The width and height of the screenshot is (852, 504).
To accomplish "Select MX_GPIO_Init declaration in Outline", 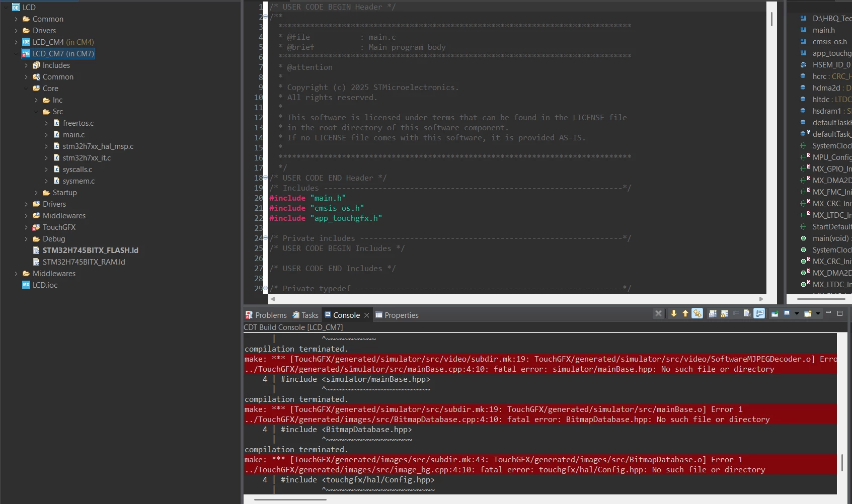I will 825,169.
